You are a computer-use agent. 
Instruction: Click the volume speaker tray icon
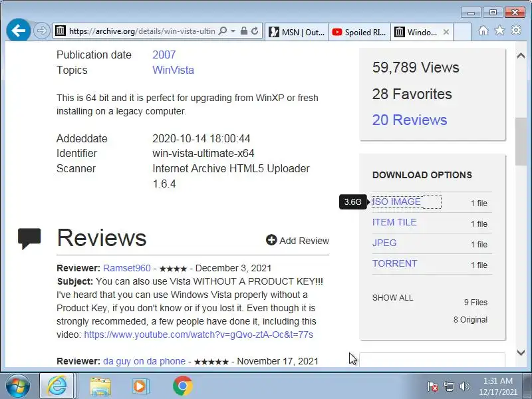pos(464,386)
